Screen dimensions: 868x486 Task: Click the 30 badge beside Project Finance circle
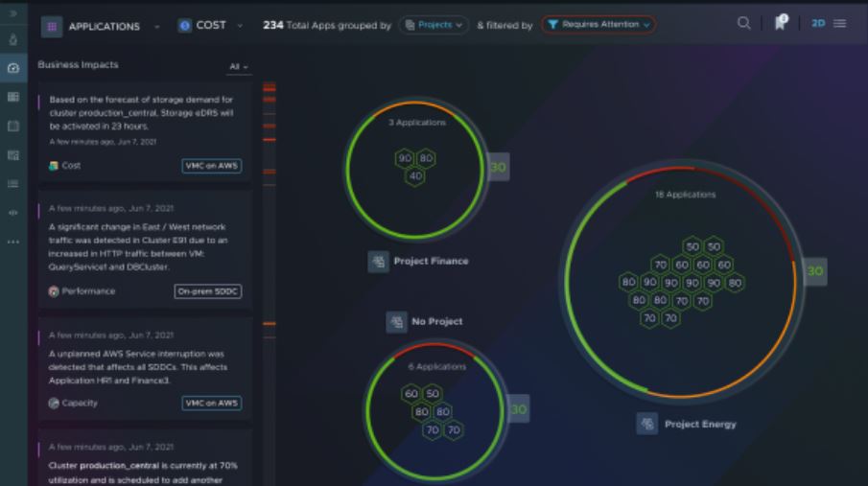tap(498, 167)
